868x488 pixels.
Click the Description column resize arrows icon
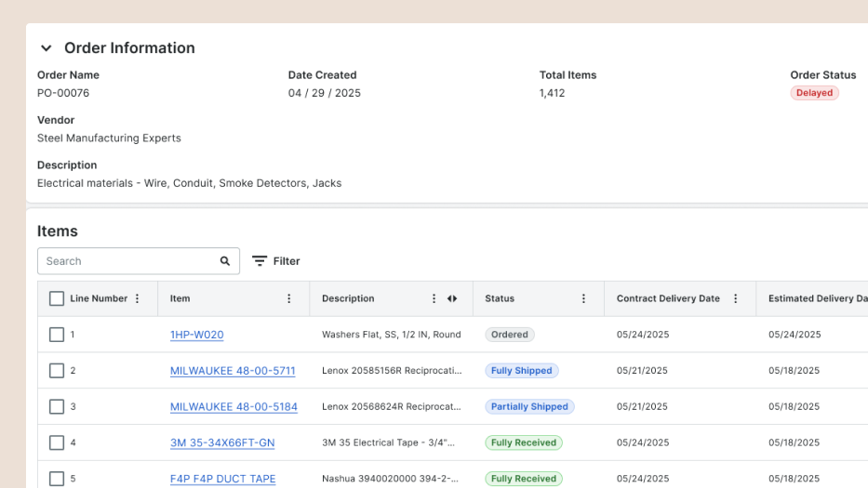pos(452,298)
